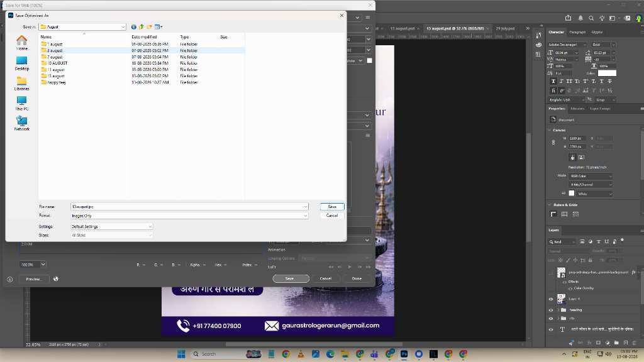
Task: Open the Format Images Only dropdown
Action: tap(189, 216)
